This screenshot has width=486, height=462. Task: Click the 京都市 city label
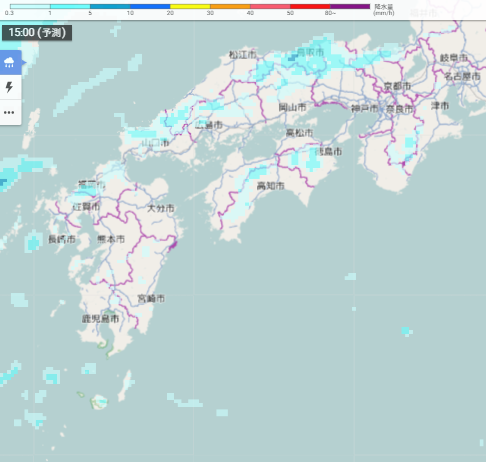(x=397, y=86)
